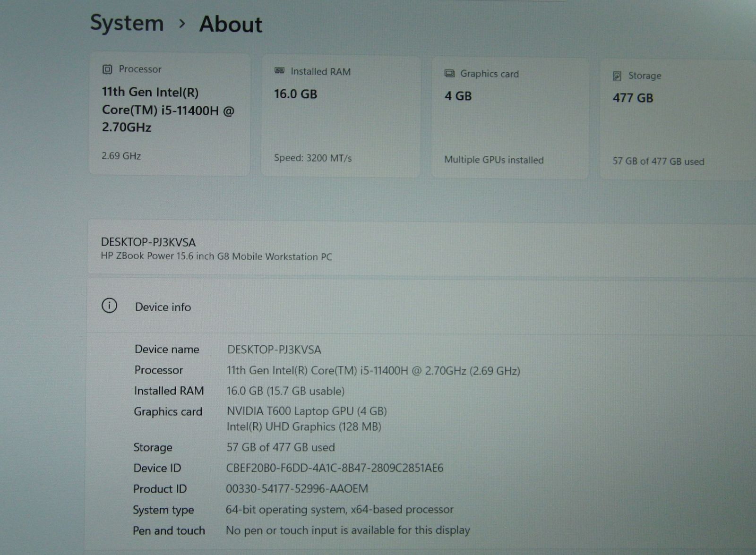Open the Processor summary card
Image resolution: width=756 pixels, height=555 pixels.
169,114
